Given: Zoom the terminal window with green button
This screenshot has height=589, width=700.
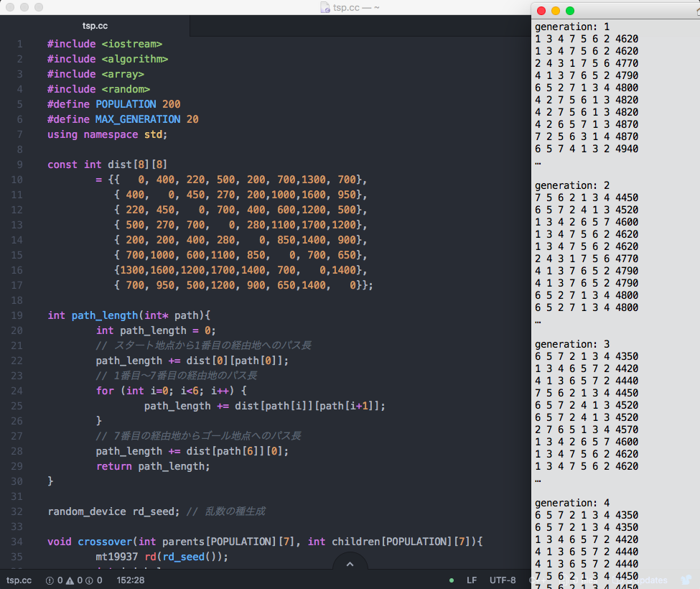Looking at the screenshot, I should click(x=569, y=11).
